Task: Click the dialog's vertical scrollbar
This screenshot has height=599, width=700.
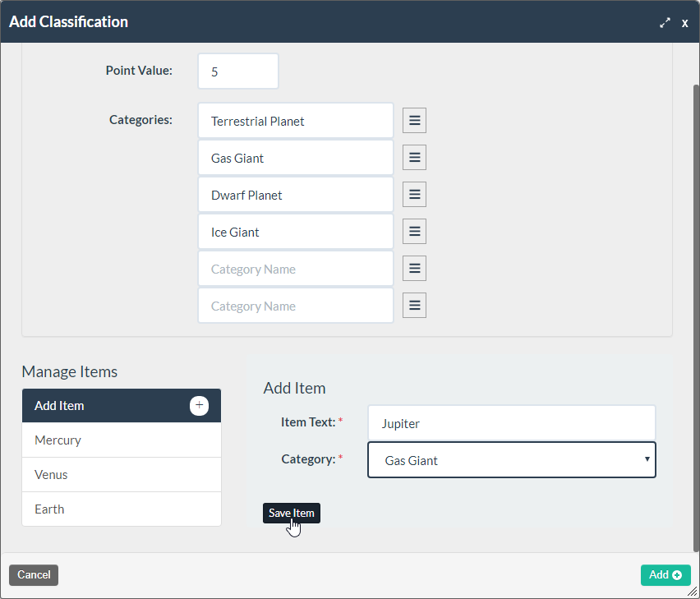Action: point(696,318)
